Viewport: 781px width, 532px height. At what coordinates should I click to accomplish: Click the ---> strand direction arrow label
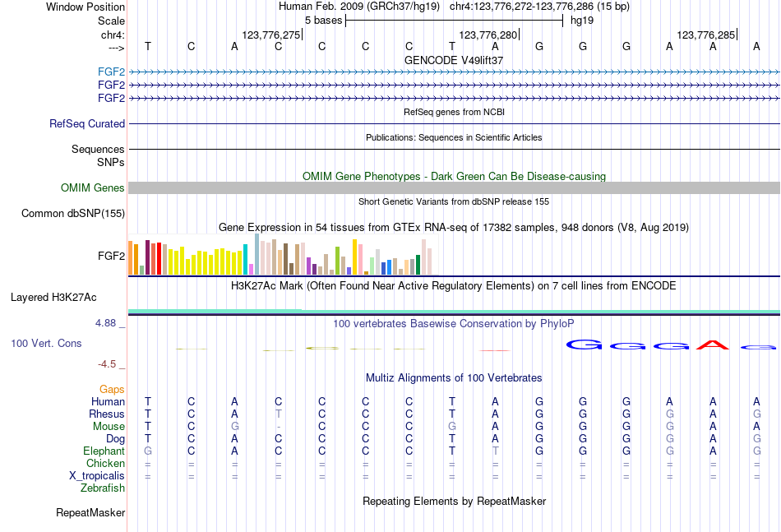point(117,48)
